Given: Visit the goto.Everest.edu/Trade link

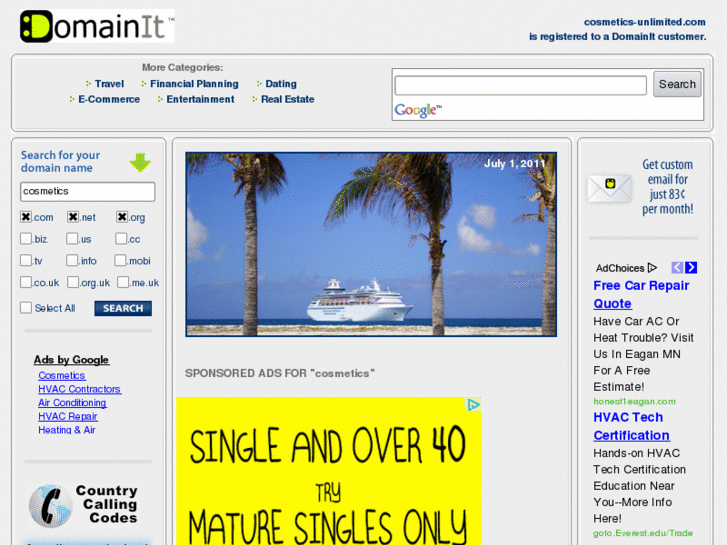Looking at the screenshot, I should (x=643, y=533).
